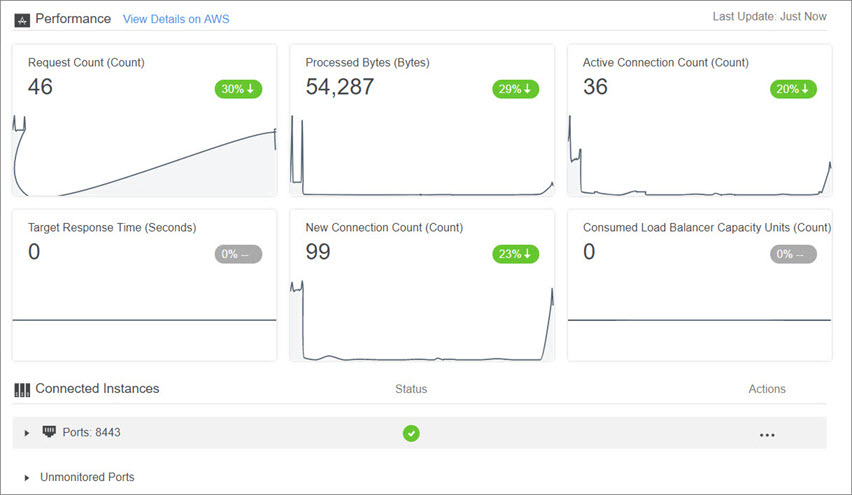Click the Processed Bytes 29% decrease badge

[x=515, y=89]
